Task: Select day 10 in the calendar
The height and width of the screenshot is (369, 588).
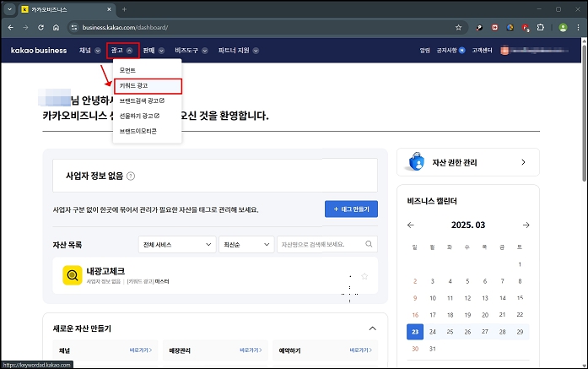Action: click(433, 298)
